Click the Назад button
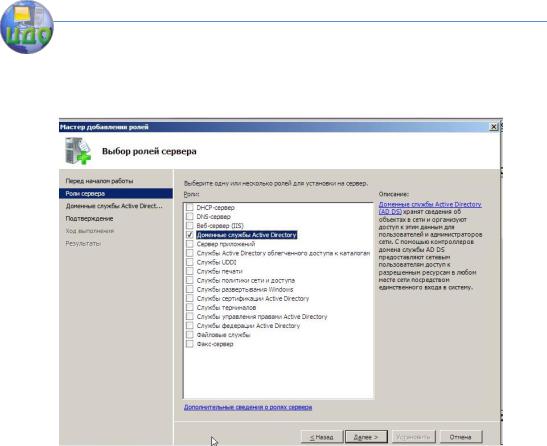 [x=321, y=437]
